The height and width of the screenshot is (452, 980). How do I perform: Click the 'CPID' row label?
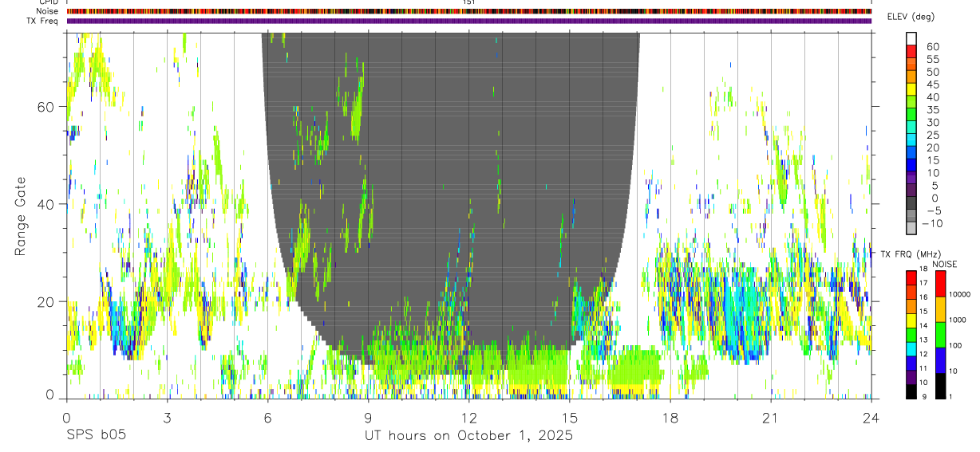tap(49, 2)
